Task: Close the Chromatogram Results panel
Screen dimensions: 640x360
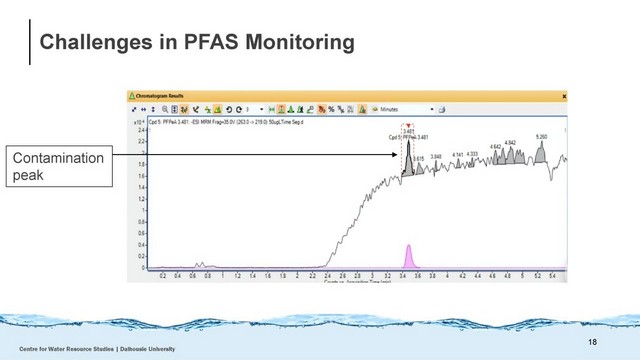Action: click(x=564, y=96)
